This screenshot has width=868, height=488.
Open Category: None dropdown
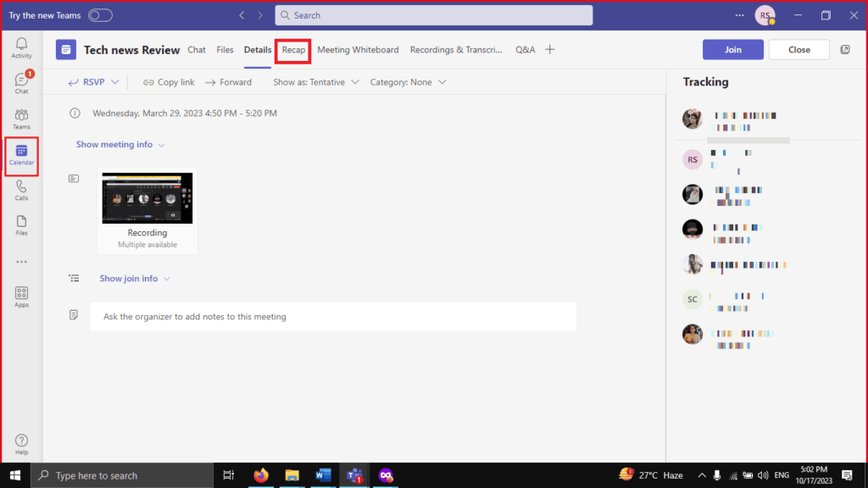pyautogui.click(x=408, y=82)
